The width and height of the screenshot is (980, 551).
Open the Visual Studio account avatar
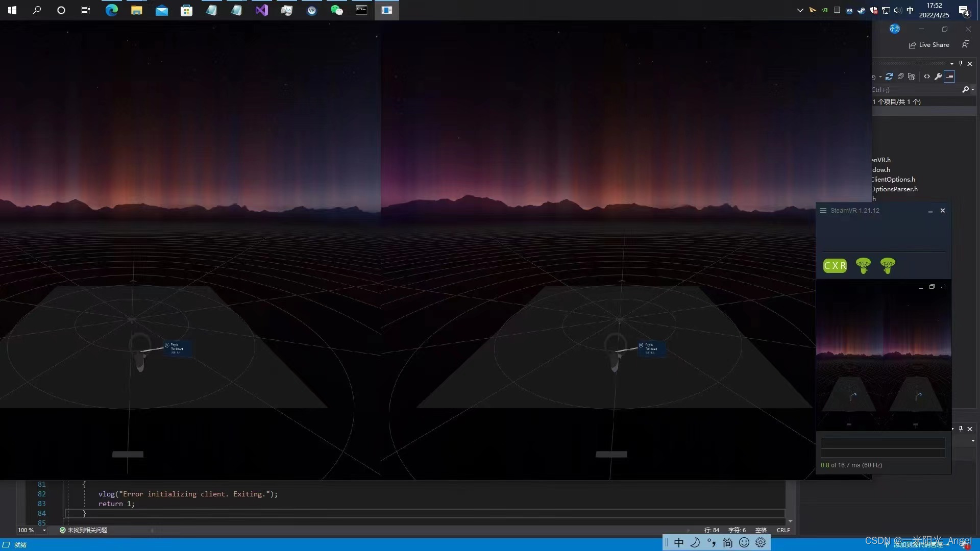tap(895, 29)
